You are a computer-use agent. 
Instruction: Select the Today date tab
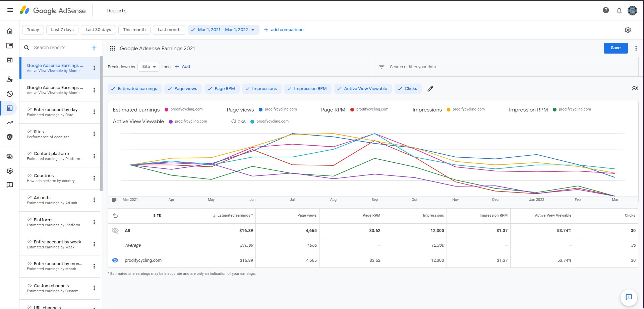click(x=33, y=30)
